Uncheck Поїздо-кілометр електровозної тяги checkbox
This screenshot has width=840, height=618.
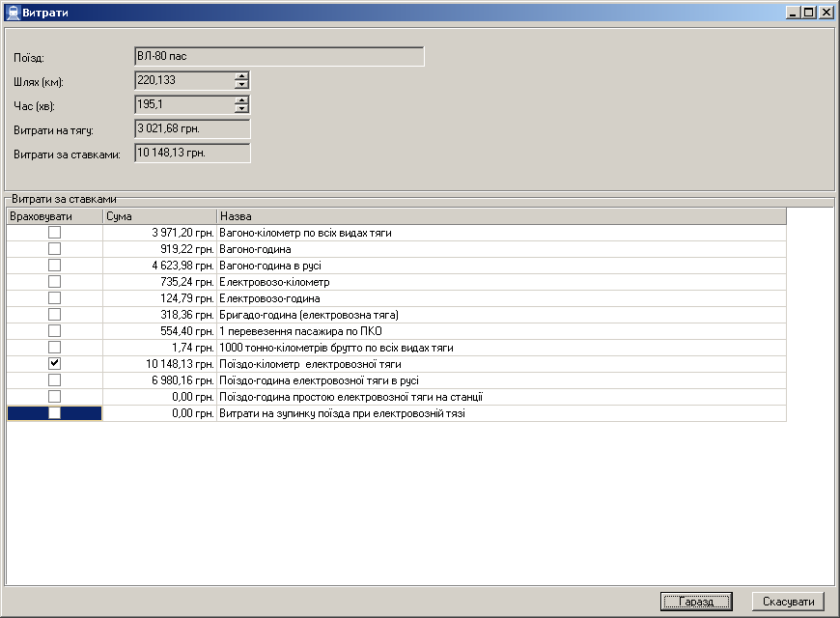tap(54, 364)
